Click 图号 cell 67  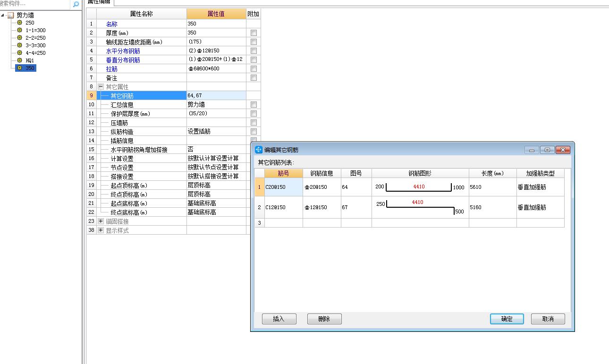356,207
